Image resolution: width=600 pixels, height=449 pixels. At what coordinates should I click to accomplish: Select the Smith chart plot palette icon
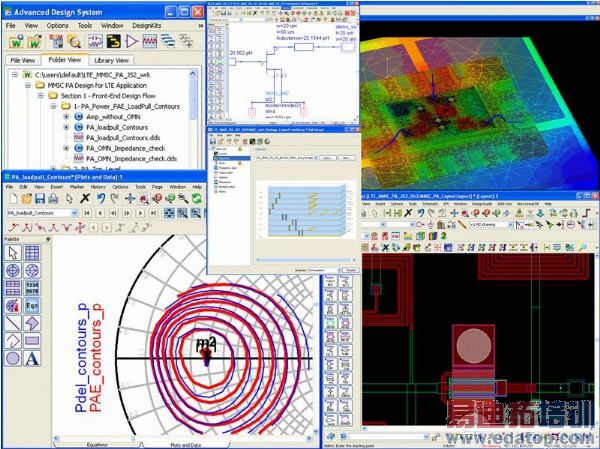(x=32, y=270)
